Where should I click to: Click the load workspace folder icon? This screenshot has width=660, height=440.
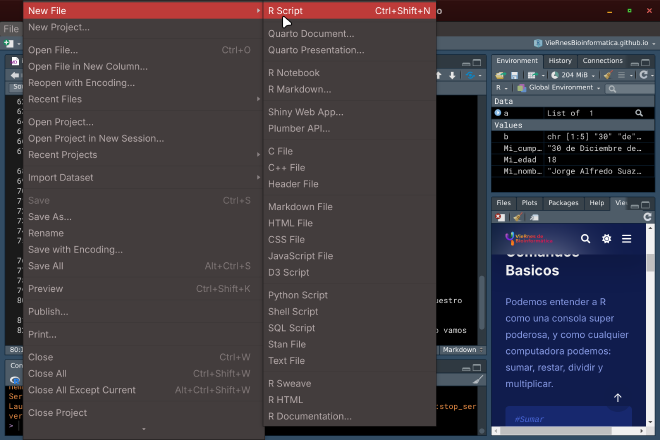tap(499, 75)
